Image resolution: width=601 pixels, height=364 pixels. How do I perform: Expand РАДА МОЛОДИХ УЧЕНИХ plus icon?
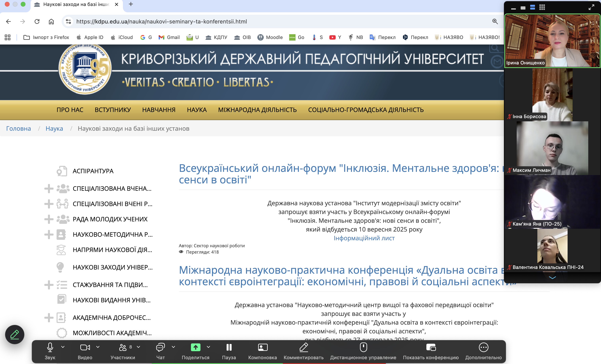pyautogui.click(x=49, y=219)
